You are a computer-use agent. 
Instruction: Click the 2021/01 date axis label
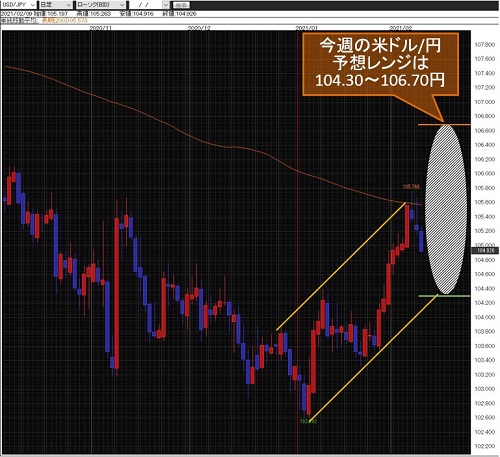tap(306, 28)
